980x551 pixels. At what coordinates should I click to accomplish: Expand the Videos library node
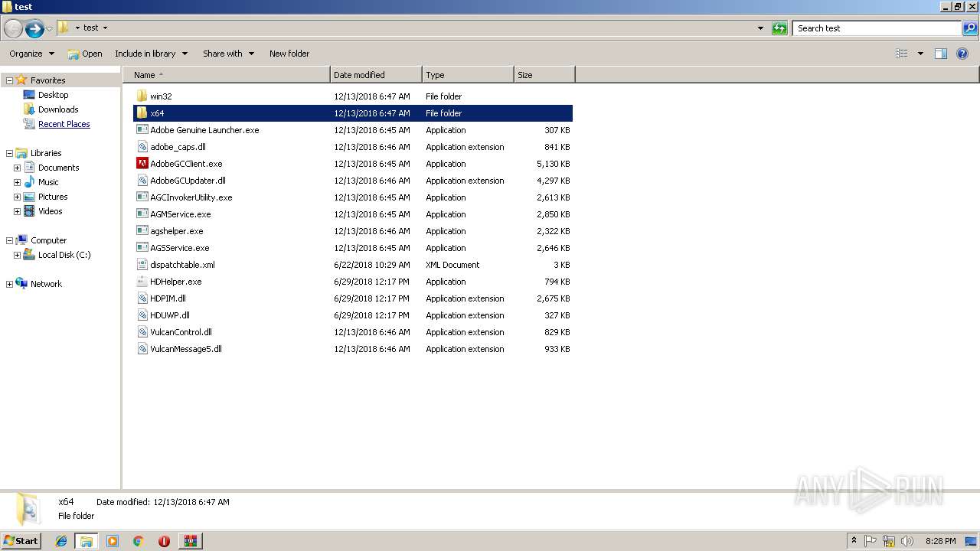17,211
